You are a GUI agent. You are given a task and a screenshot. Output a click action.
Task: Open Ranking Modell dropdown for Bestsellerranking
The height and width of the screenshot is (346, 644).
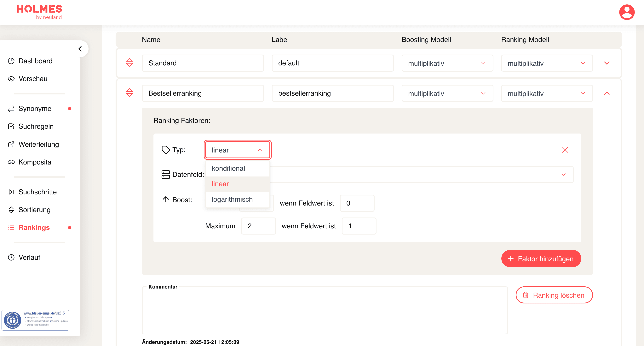point(547,93)
